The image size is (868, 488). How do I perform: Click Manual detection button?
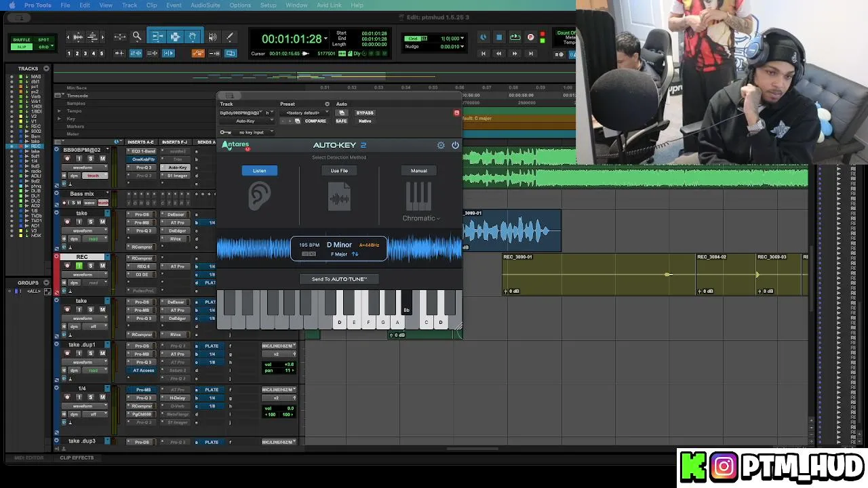click(x=418, y=171)
